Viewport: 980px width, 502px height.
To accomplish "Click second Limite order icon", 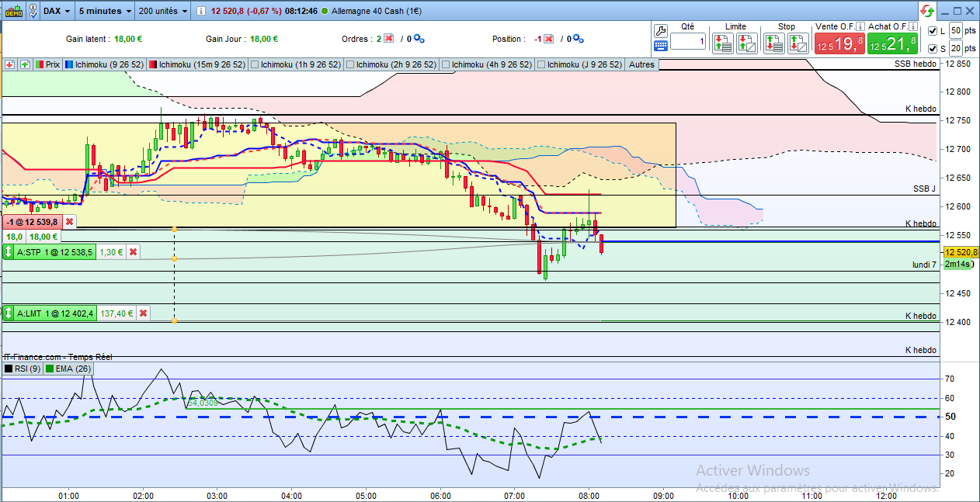I will coord(746,43).
